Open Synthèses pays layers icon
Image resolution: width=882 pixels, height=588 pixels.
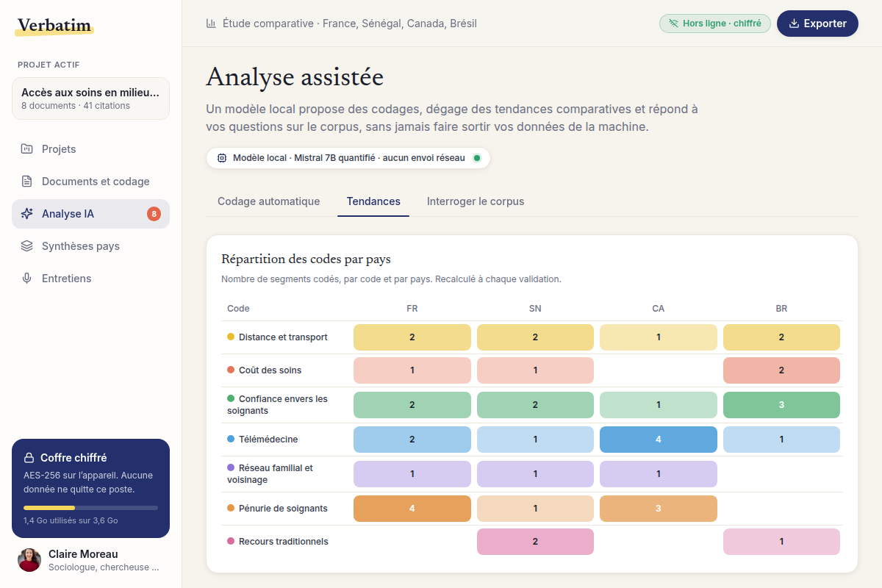click(27, 246)
